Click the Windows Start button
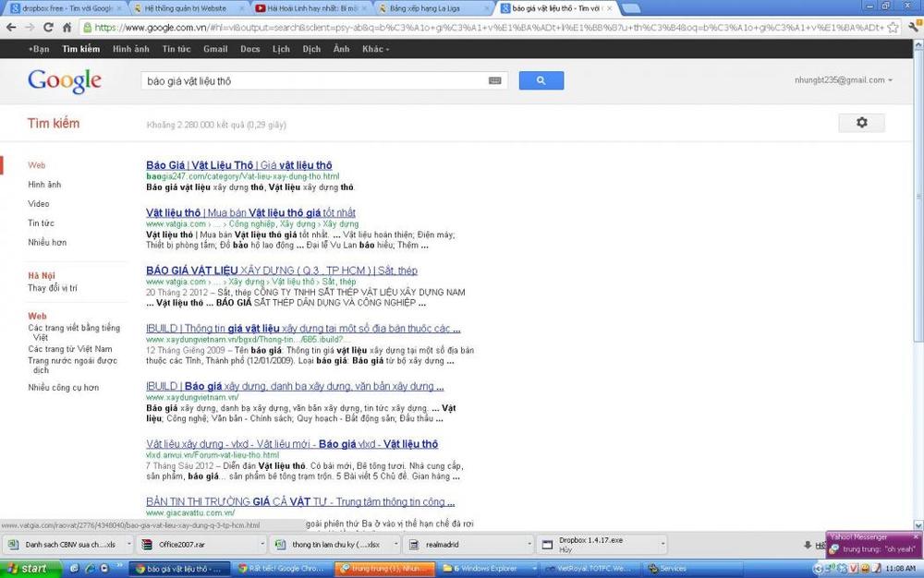The width and height of the screenshot is (924, 578). pyautogui.click(x=30, y=569)
